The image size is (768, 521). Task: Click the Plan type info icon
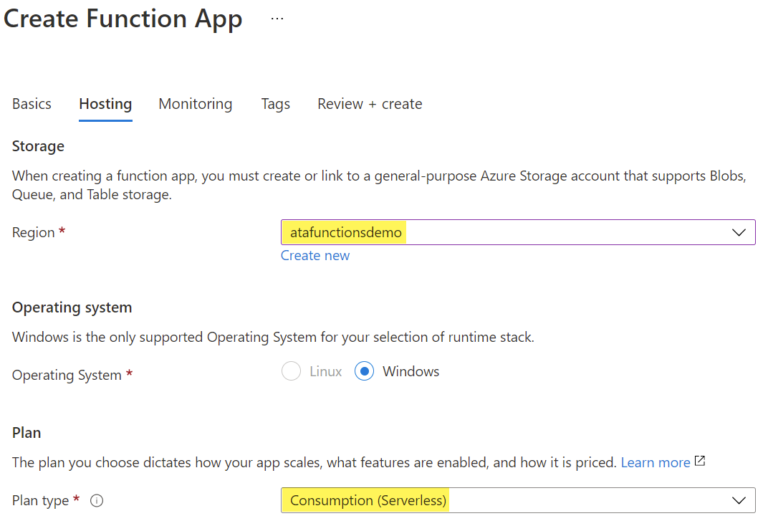coord(97,500)
